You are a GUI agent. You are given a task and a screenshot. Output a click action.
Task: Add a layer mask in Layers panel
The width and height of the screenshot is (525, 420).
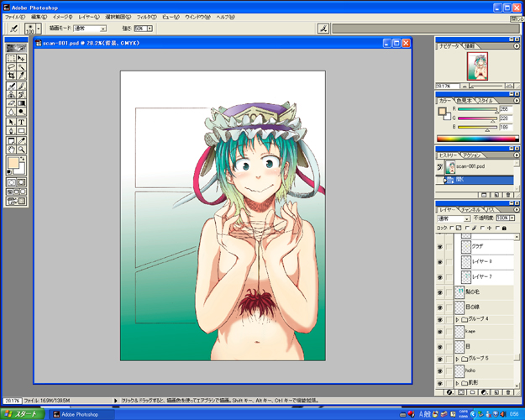(x=461, y=392)
